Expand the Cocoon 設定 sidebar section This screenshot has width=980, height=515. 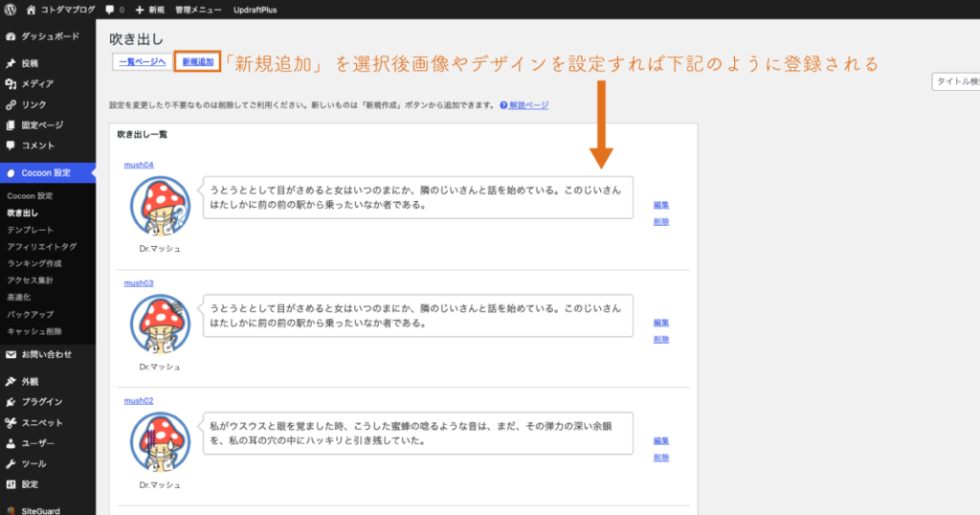pos(46,173)
